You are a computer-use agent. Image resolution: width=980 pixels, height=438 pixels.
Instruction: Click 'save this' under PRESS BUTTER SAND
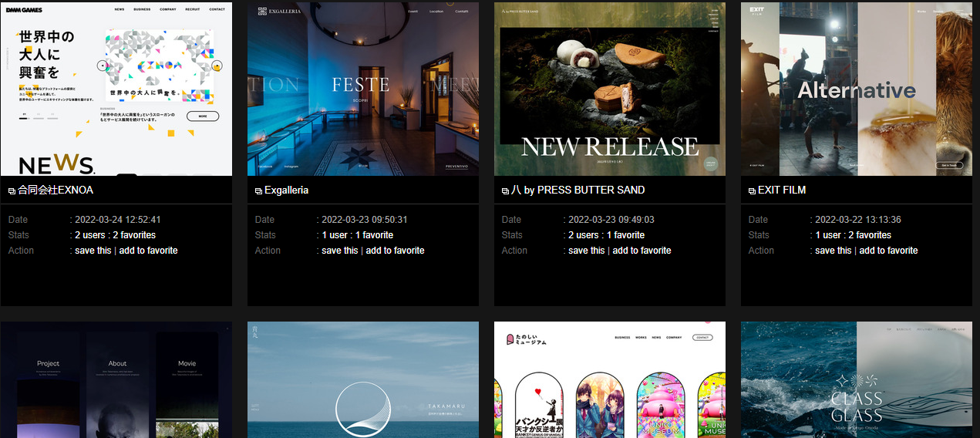[x=587, y=251]
